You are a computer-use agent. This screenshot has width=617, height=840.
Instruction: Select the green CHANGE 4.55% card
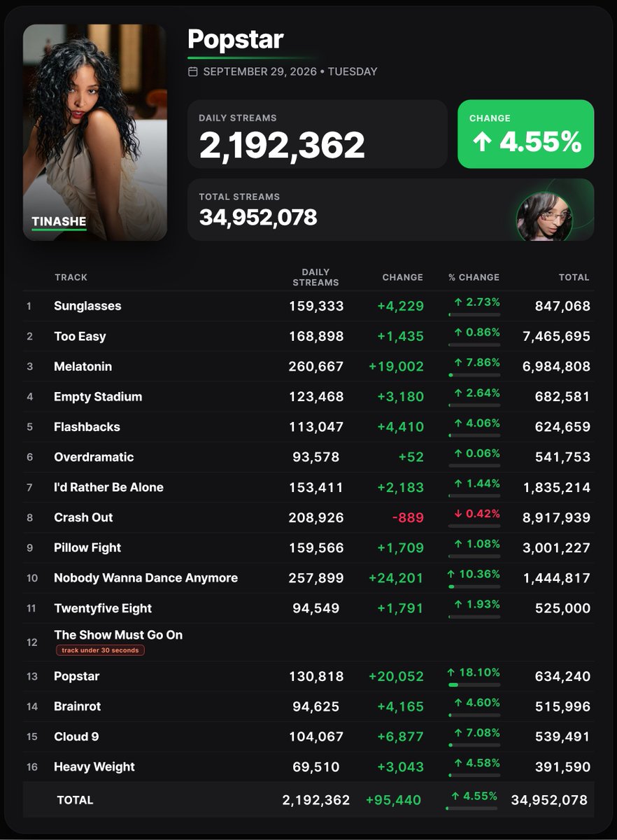(525, 134)
